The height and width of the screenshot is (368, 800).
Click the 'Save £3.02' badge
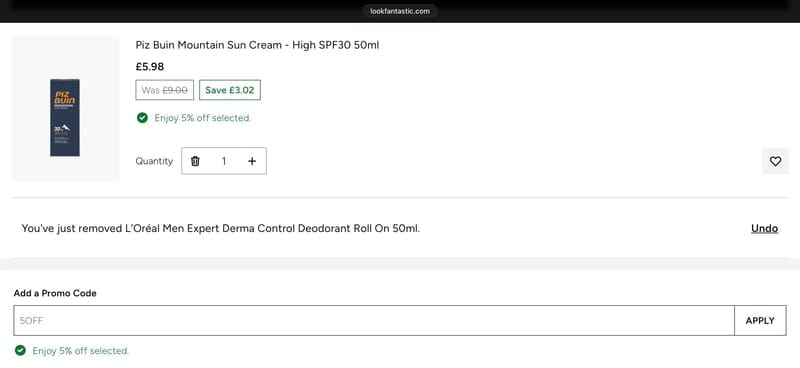pos(230,90)
